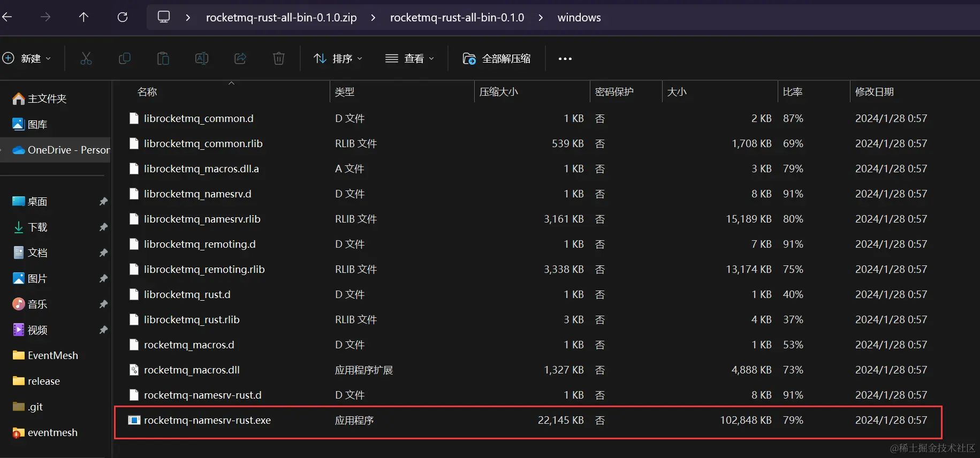This screenshot has height=458, width=980.
Task: Open 下载 Downloads in sidebar
Action: click(x=31, y=227)
